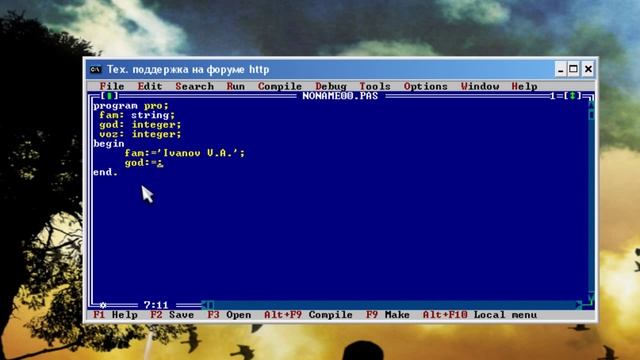The height and width of the screenshot is (360, 640).
Task: Open the File menu
Action: click(112, 86)
